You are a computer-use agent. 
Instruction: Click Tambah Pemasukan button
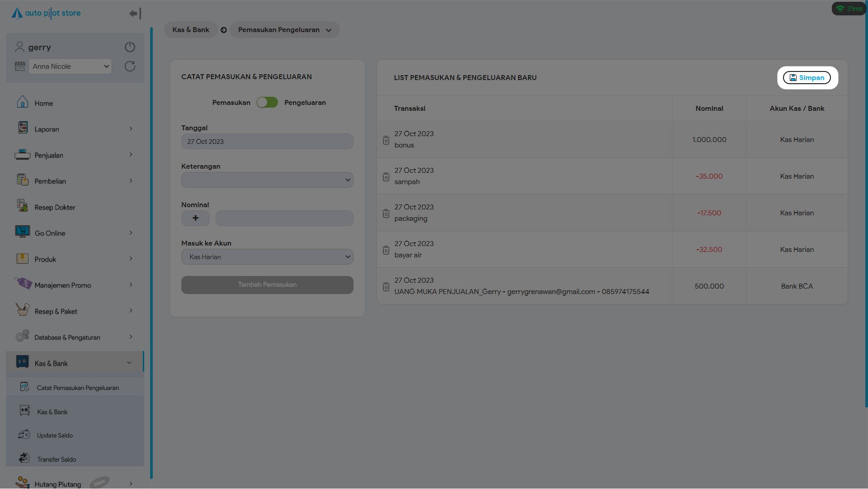pyautogui.click(x=267, y=285)
